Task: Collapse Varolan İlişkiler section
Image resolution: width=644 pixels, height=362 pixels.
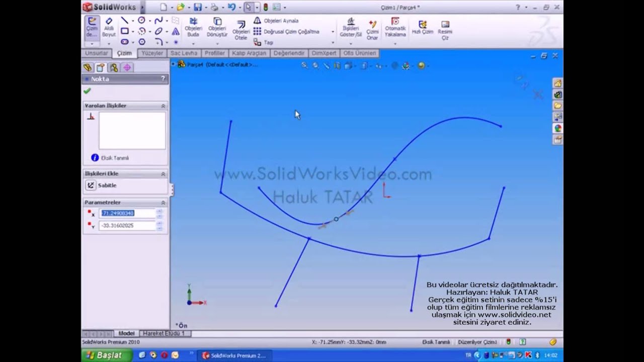Action: click(x=163, y=106)
